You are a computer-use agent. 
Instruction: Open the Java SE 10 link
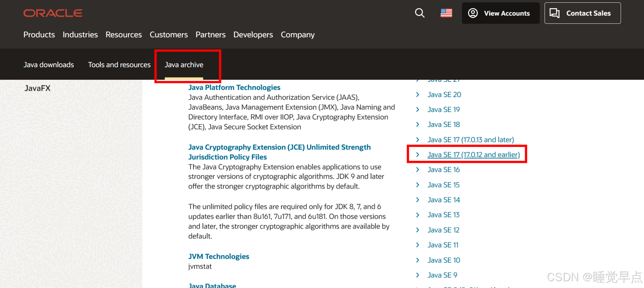(444, 260)
